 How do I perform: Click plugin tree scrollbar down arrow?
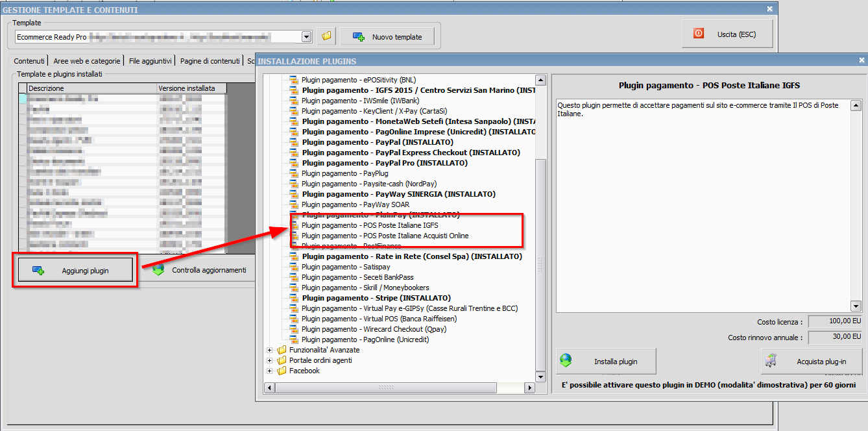[x=540, y=376]
